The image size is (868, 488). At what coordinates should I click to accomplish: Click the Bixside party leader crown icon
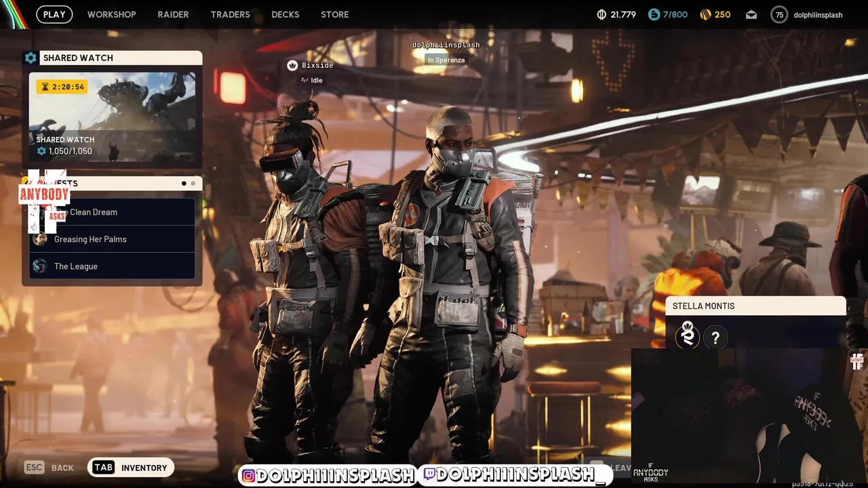(292, 65)
